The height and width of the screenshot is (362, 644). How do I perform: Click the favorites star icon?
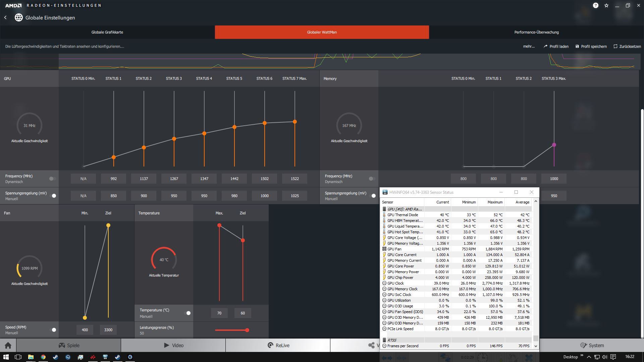tap(606, 5)
